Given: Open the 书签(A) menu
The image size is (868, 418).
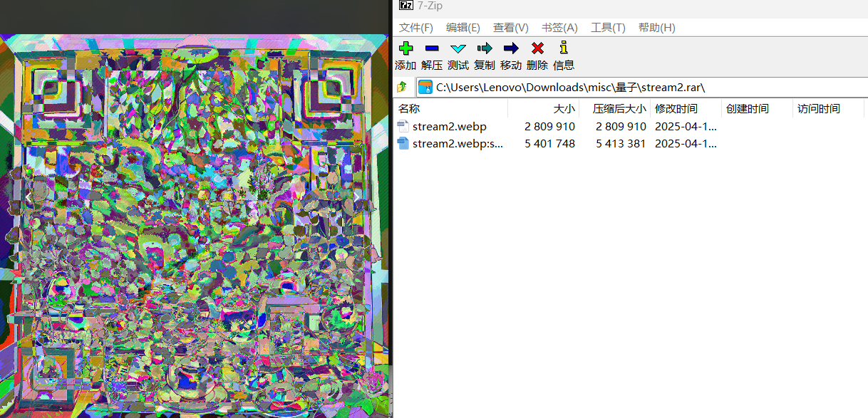Looking at the screenshot, I should (559, 28).
